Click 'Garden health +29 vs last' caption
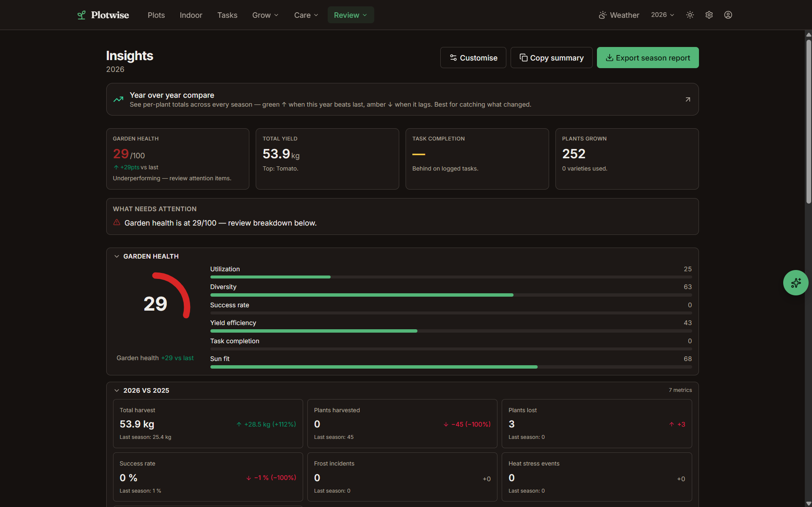 pyautogui.click(x=155, y=358)
